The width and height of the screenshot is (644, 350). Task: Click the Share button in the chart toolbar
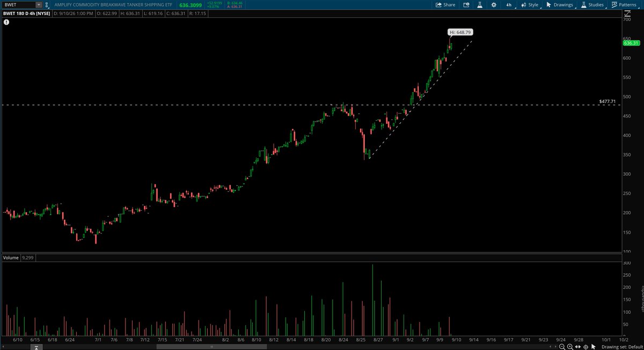click(x=445, y=4)
